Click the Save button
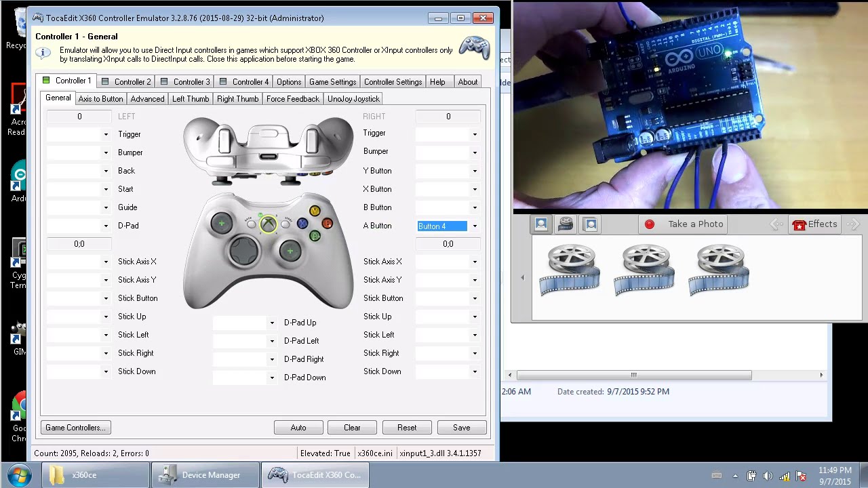The image size is (868, 488). (462, 428)
